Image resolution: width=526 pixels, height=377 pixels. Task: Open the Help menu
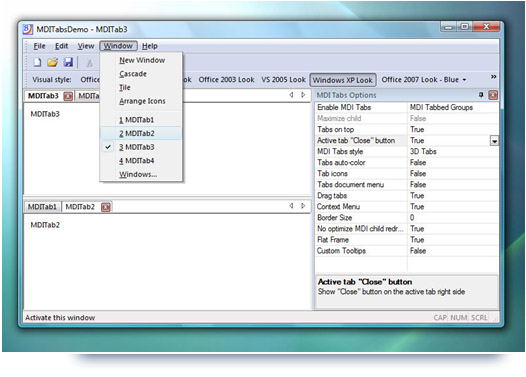coord(150,46)
